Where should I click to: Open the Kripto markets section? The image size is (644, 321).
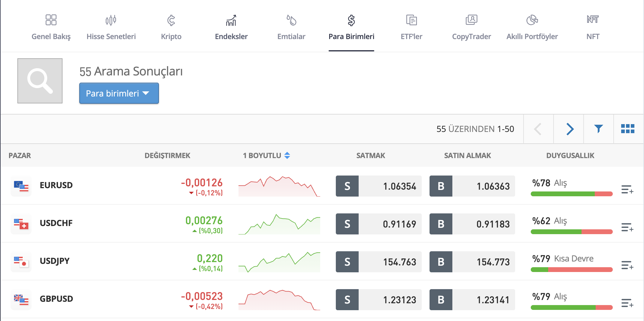(171, 27)
